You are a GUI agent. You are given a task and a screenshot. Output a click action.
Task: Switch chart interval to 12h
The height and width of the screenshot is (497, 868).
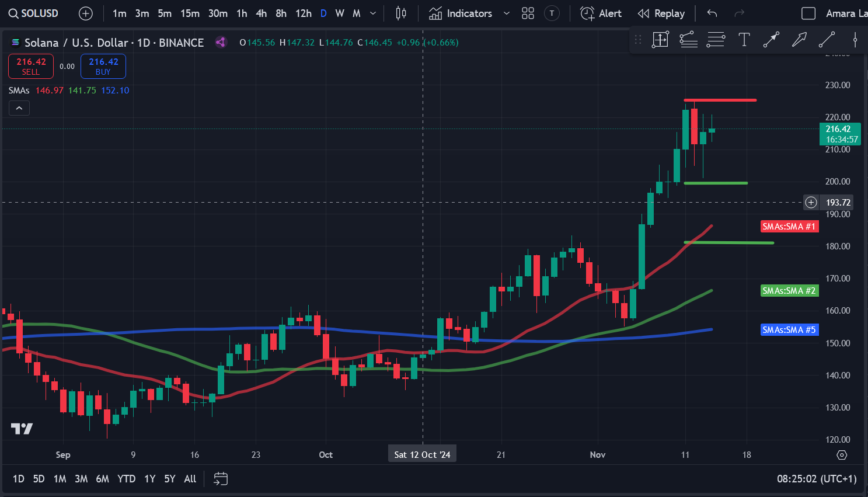click(304, 13)
